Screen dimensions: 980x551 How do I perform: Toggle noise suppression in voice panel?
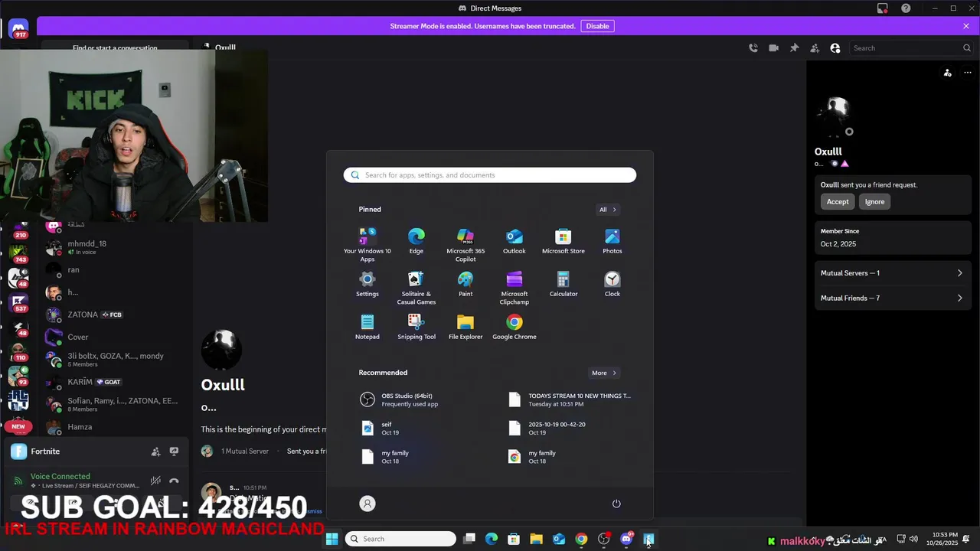pos(155,481)
